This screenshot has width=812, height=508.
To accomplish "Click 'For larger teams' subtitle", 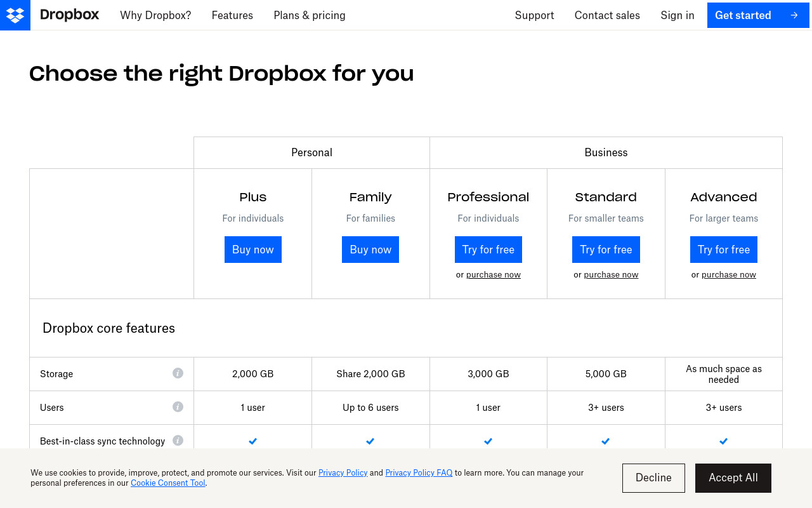I will [x=724, y=218].
